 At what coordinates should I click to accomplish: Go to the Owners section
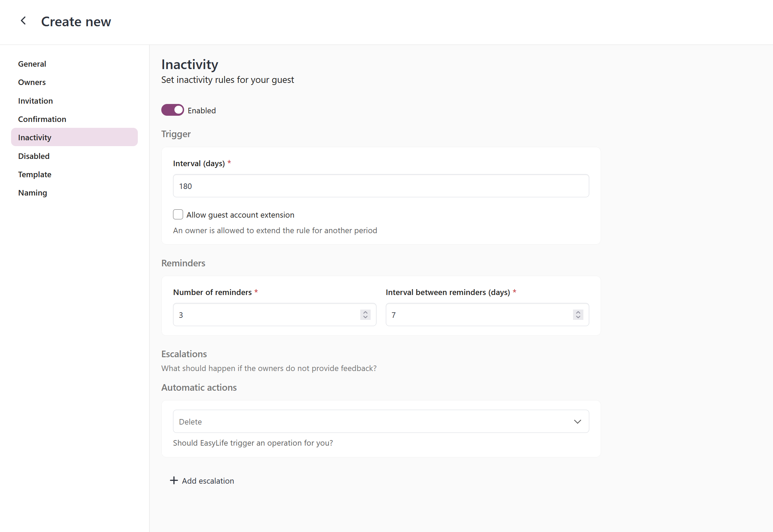[x=32, y=82]
